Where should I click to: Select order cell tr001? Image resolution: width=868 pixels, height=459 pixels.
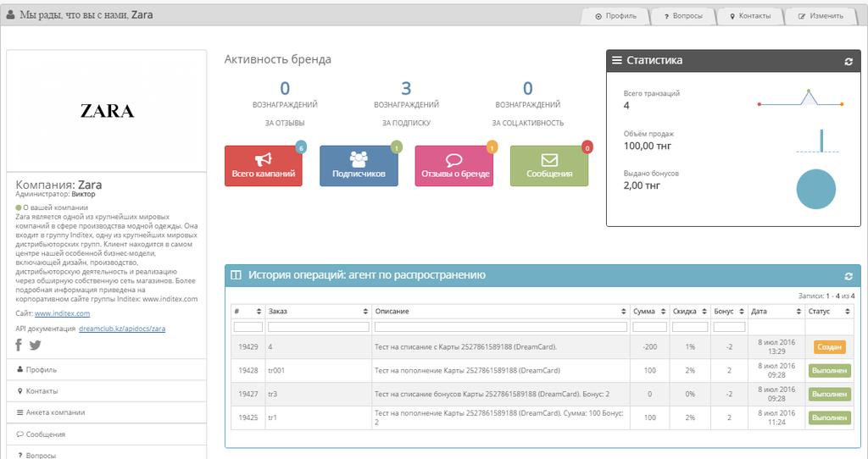point(319,371)
